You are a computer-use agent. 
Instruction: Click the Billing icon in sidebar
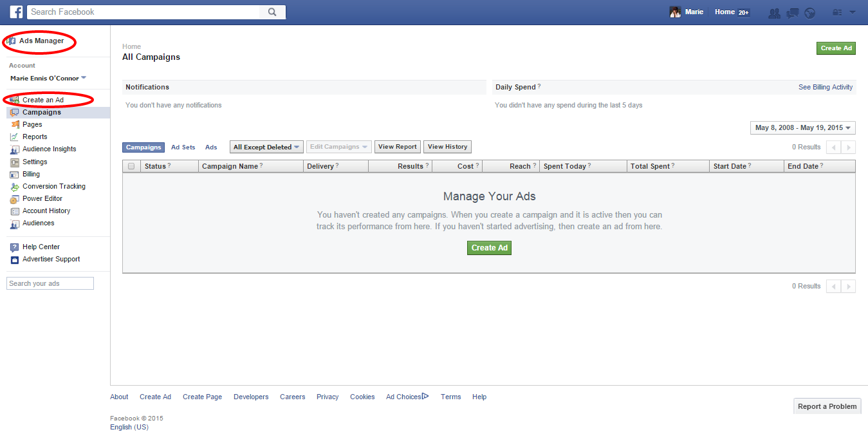pos(15,174)
